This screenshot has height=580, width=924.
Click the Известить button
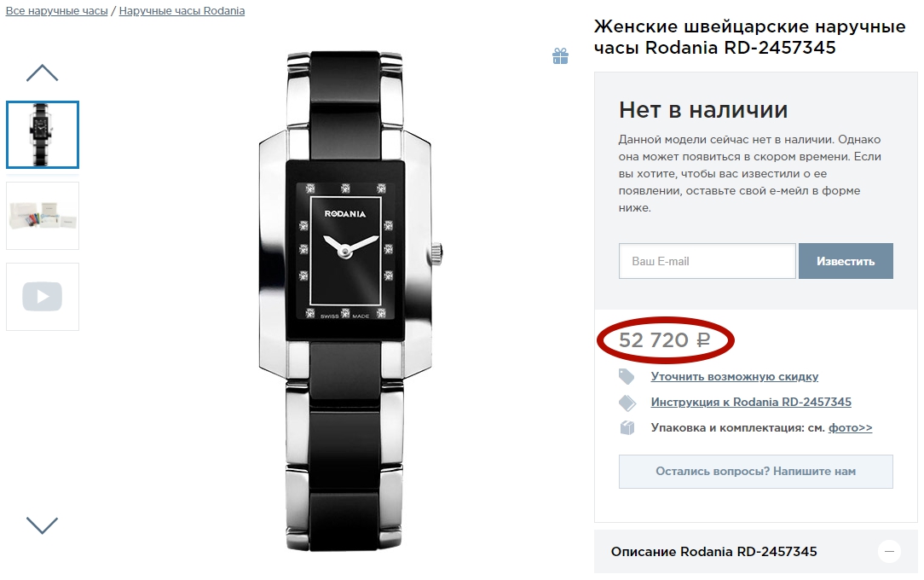click(846, 261)
